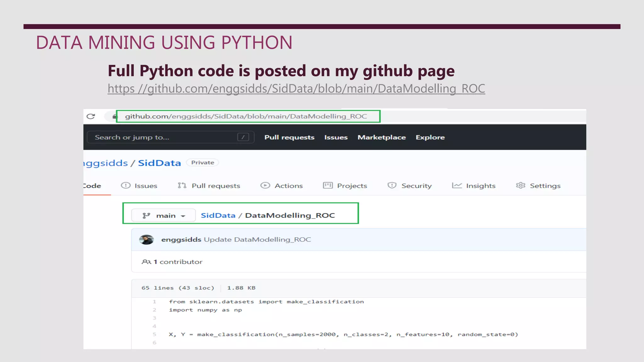Open the enggsidds commit author link
644x362 pixels.
(x=181, y=239)
